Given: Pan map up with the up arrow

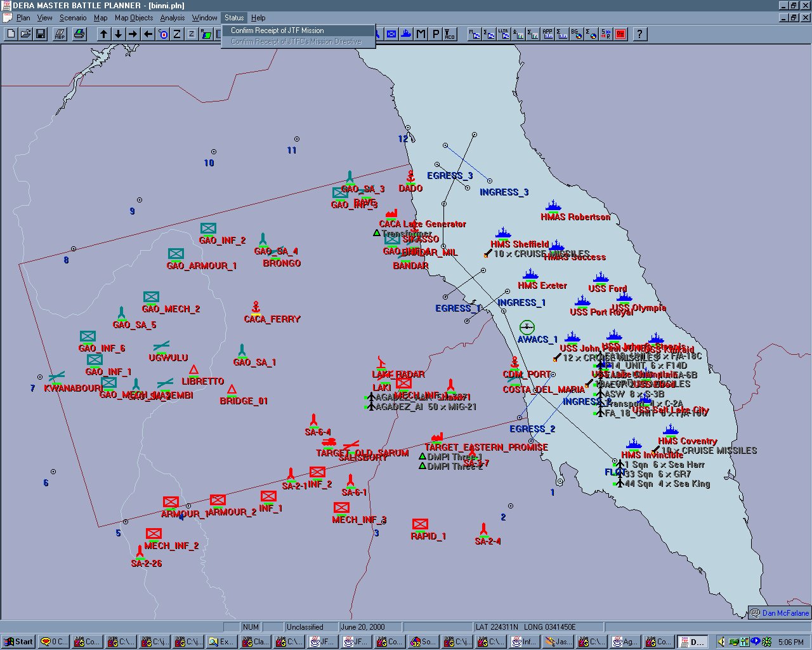Looking at the screenshot, I should pyautogui.click(x=103, y=34).
